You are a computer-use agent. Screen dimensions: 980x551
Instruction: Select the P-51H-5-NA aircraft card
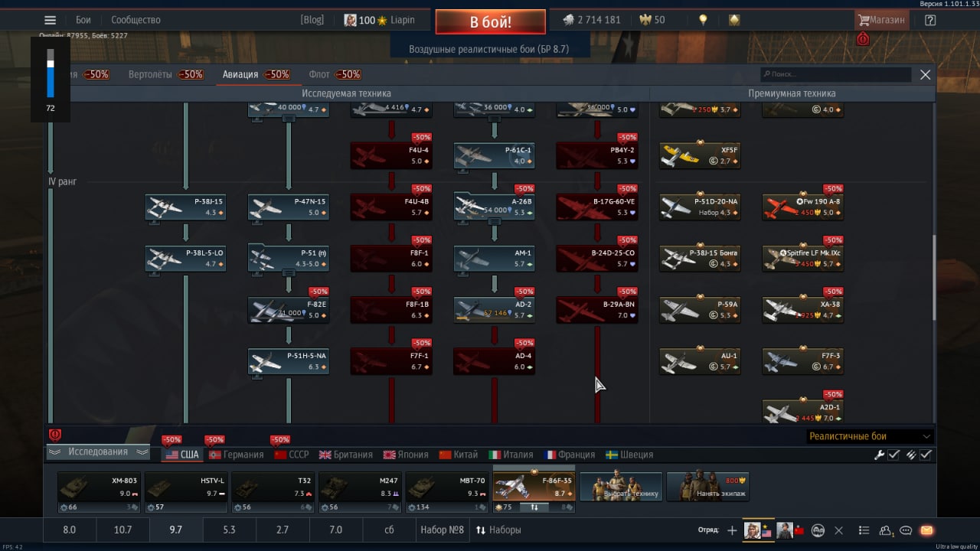tap(289, 361)
